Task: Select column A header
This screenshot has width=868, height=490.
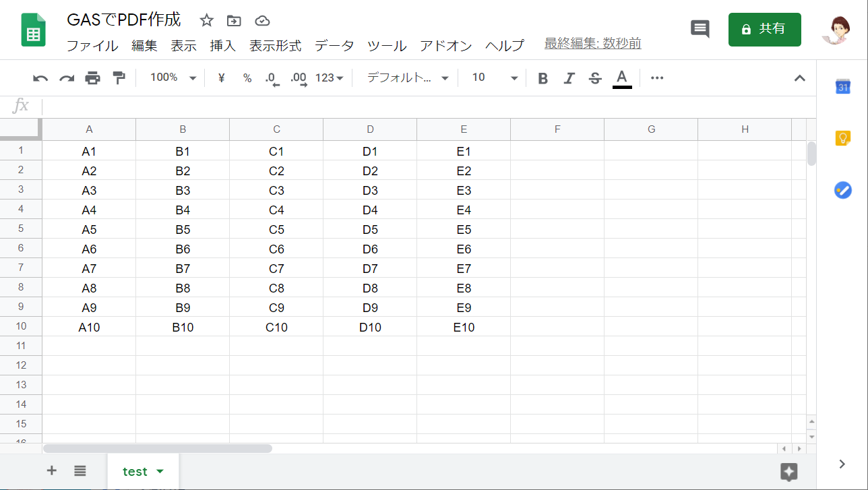Action: (89, 129)
